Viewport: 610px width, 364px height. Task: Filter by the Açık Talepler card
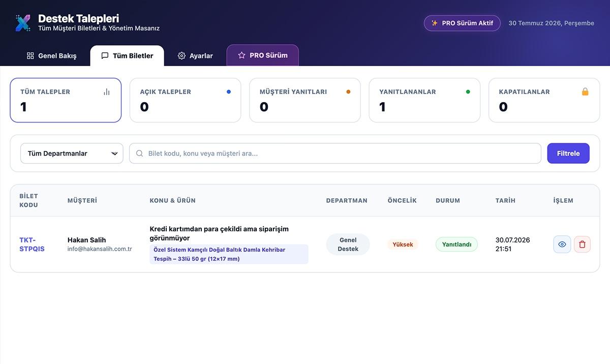[186, 100]
